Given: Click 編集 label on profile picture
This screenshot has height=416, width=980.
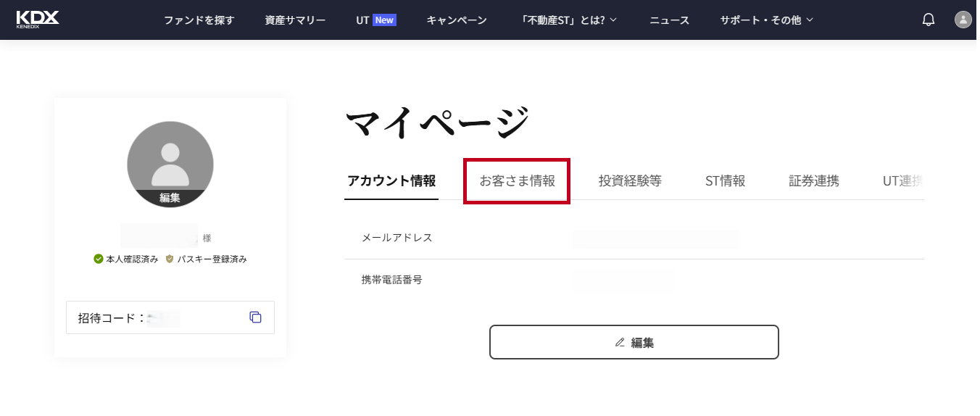Looking at the screenshot, I should tap(170, 197).
